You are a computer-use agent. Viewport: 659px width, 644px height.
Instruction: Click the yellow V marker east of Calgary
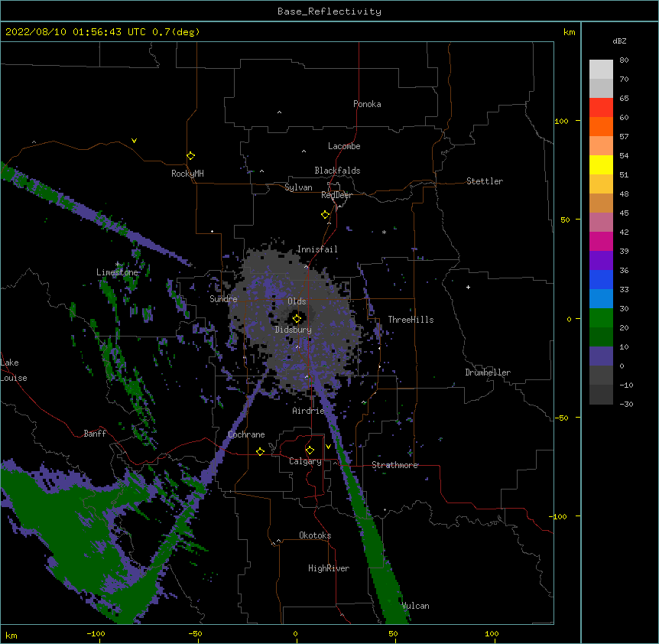click(328, 447)
